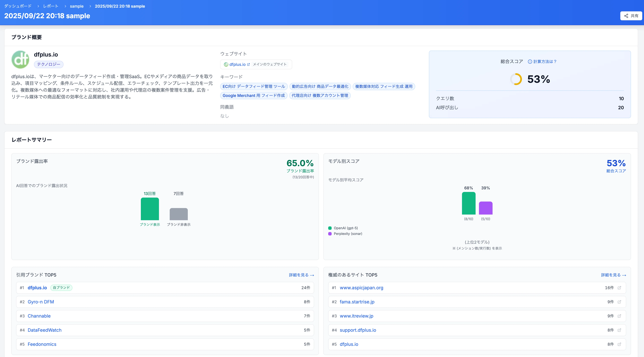Image resolution: width=644 pixels, height=357 pixels.
Task: Click the gray ブランド非表示 bar
Action: 179,214
